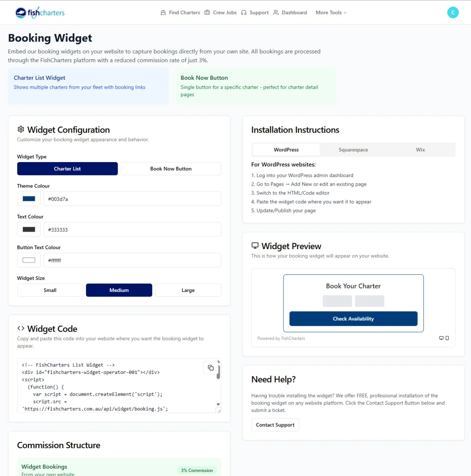Select Charter List widget type
Viewport: 471px width, 476px height.
pyautogui.click(x=68, y=169)
